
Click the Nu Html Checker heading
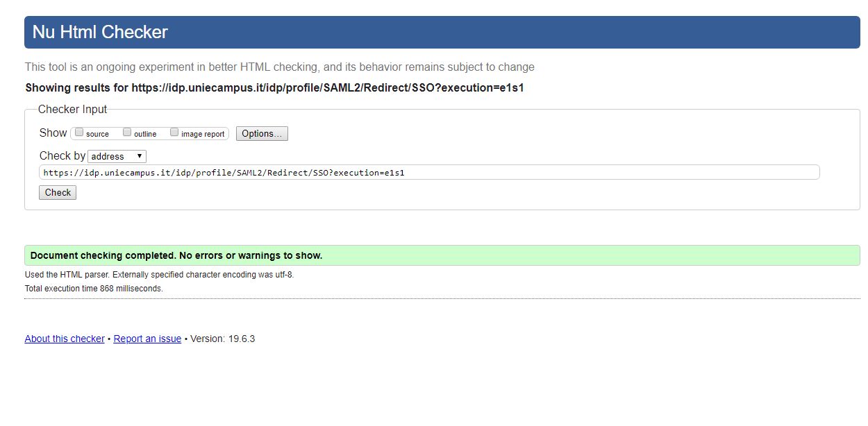coord(100,32)
